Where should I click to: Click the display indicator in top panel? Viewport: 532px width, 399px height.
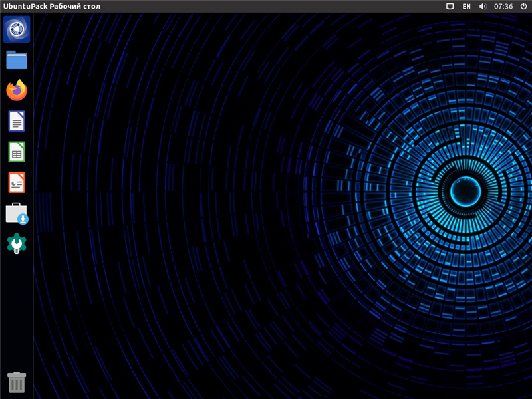coord(450,7)
